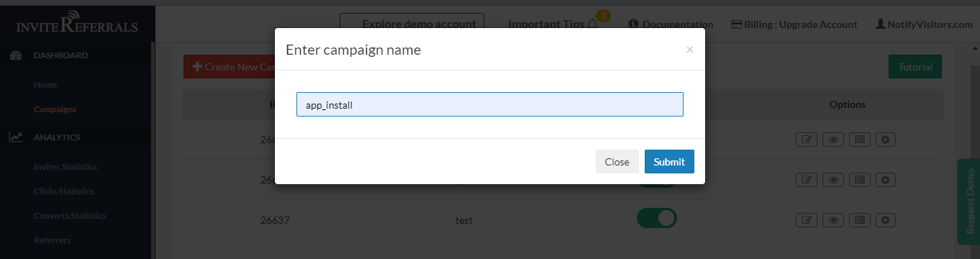Close the campaign name dialog with X
The image size is (980, 259).
689,50
